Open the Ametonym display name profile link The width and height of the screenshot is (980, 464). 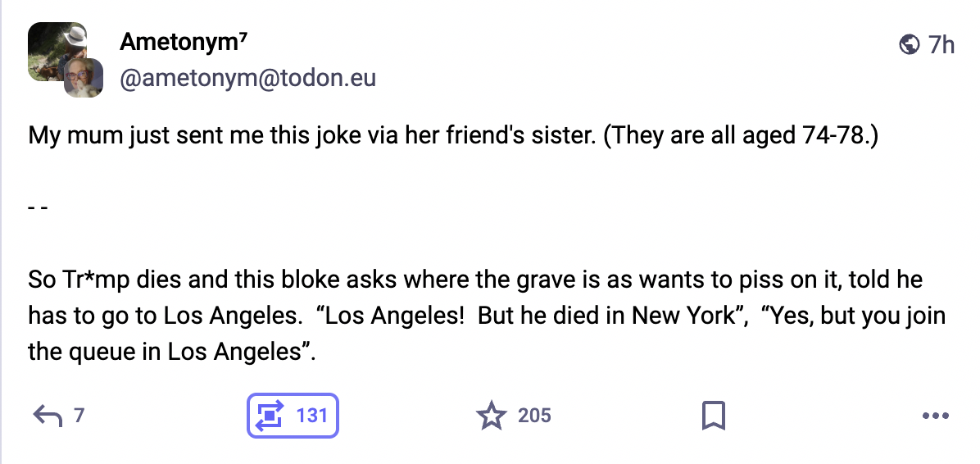click(176, 42)
